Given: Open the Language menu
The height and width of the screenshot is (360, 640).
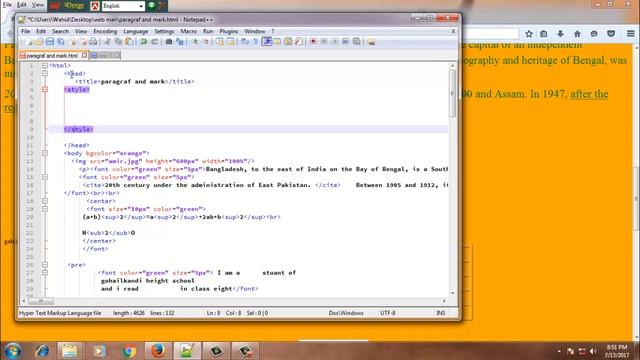Looking at the screenshot, I should click(136, 31).
